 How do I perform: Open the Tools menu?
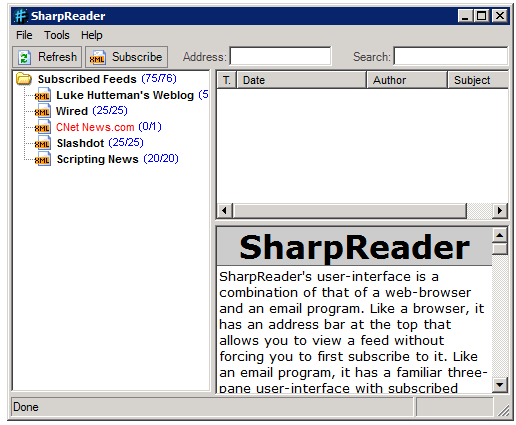point(57,35)
